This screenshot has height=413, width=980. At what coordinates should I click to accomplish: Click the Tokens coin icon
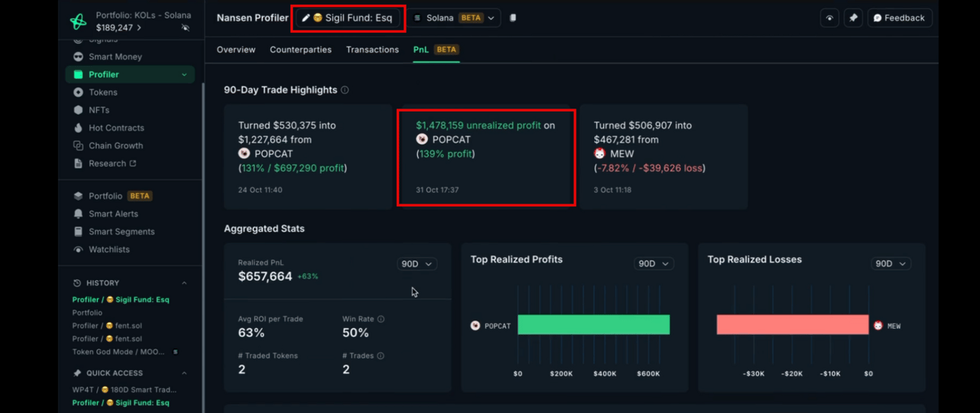[78, 93]
